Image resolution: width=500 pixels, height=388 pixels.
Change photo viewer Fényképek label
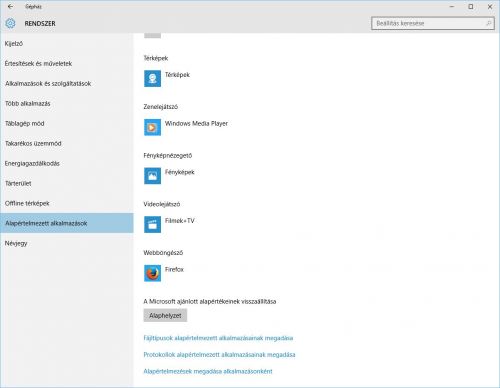[x=180, y=172]
